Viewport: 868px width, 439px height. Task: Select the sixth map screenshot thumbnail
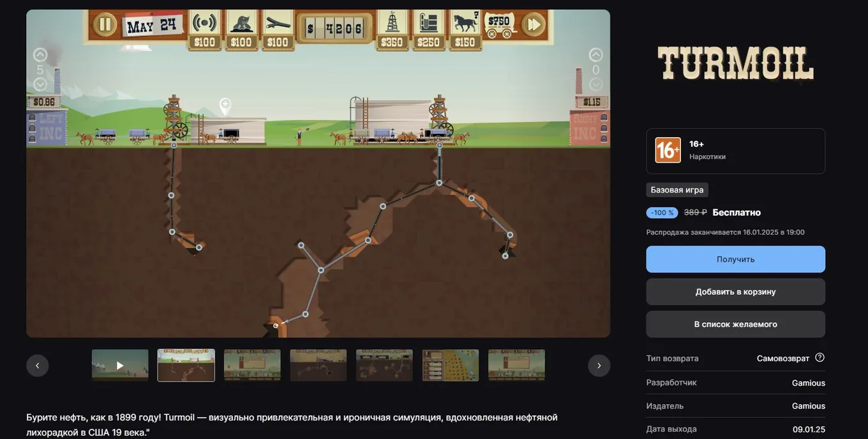tap(451, 366)
